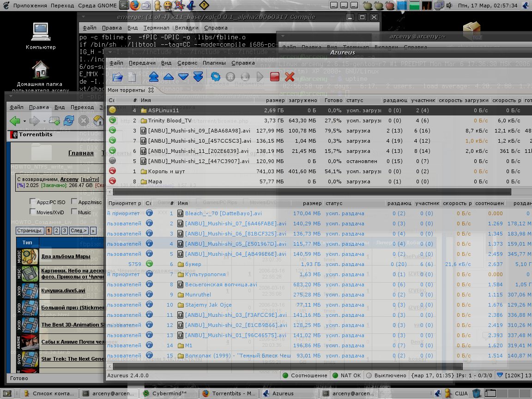This screenshot has height=399, width=532.
Task: Open the Кукушка.divx5.avi torrent link
Action: [63, 290]
